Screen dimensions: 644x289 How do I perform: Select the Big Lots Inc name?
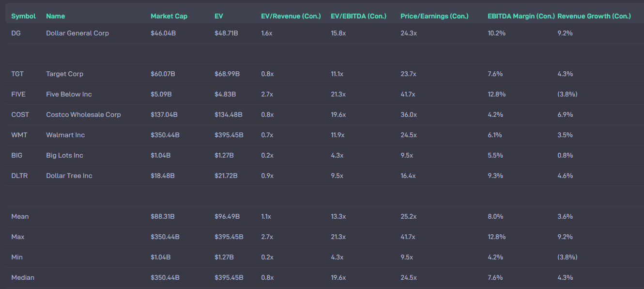[x=64, y=155]
